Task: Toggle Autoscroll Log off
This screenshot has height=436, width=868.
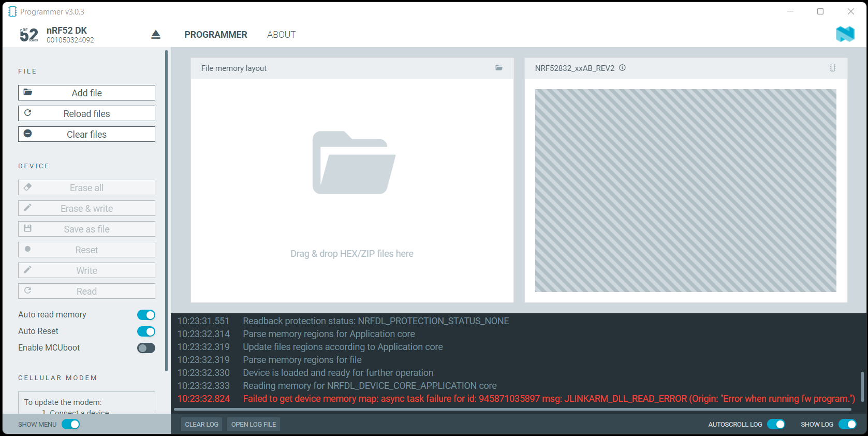Action: pos(776,425)
